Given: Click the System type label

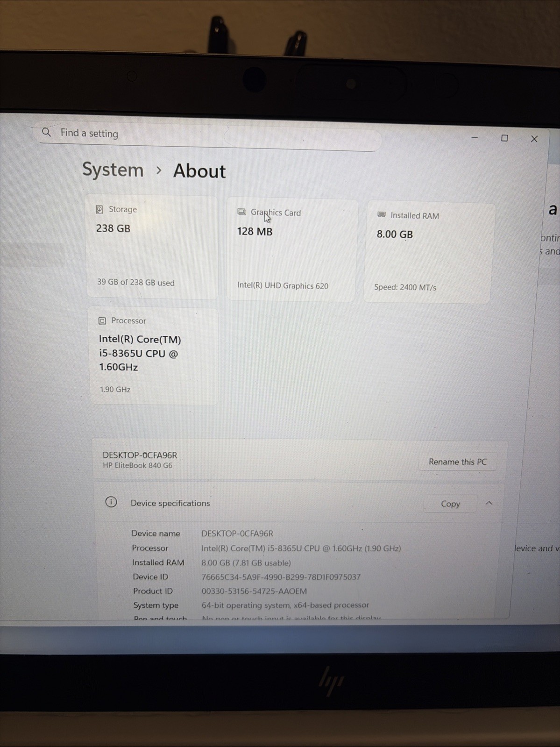Looking at the screenshot, I should click(x=156, y=605).
